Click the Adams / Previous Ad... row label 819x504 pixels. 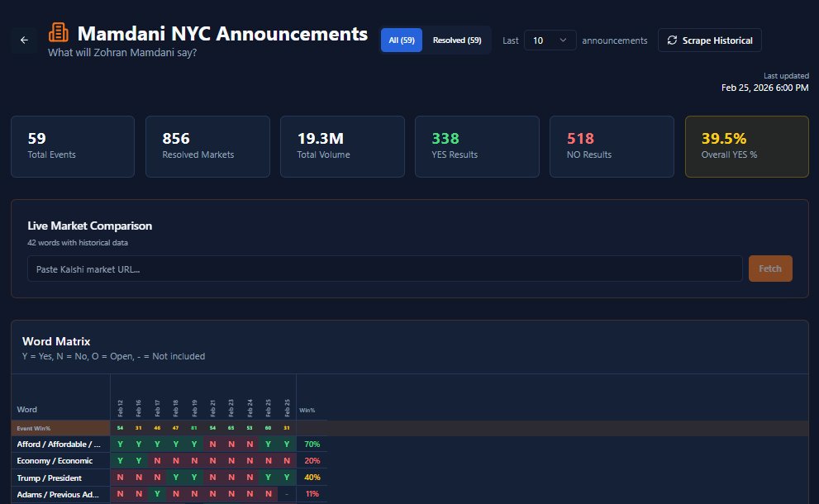[x=58, y=495]
